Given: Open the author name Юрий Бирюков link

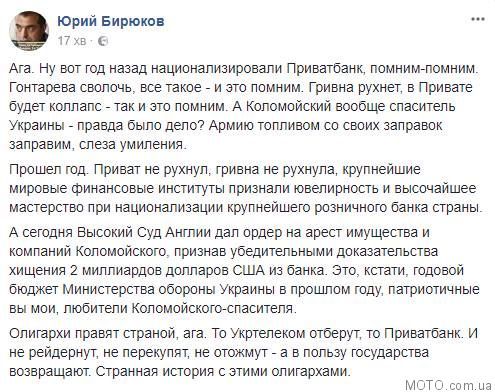Looking at the screenshot, I should [111, 21].
